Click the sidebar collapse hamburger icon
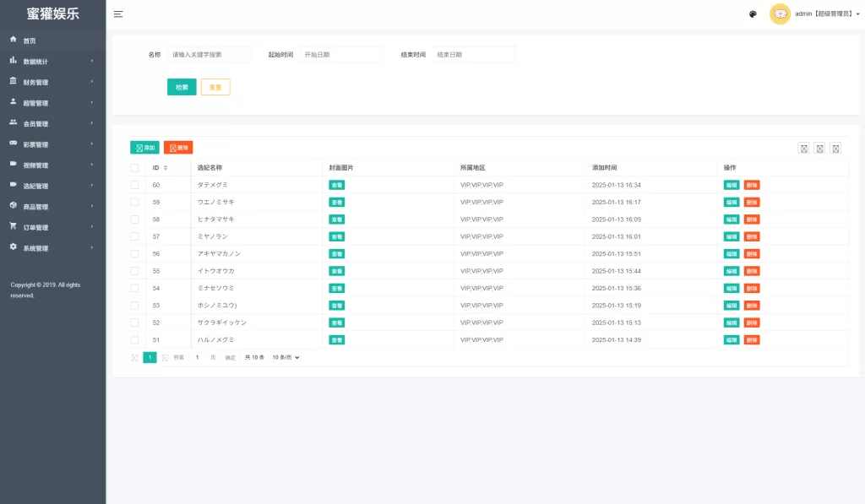Viewport: 865px width, 504px height. tap(118, 14)
